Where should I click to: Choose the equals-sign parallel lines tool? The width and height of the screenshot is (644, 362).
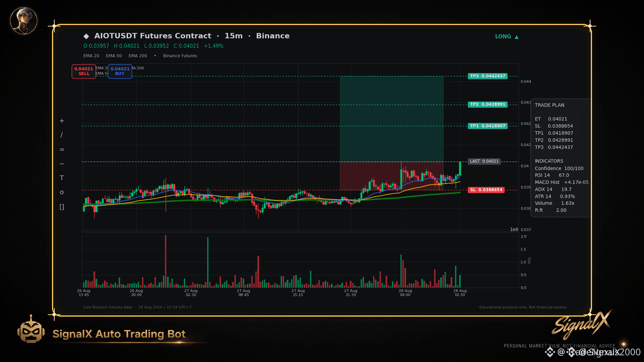click(62, 150)
